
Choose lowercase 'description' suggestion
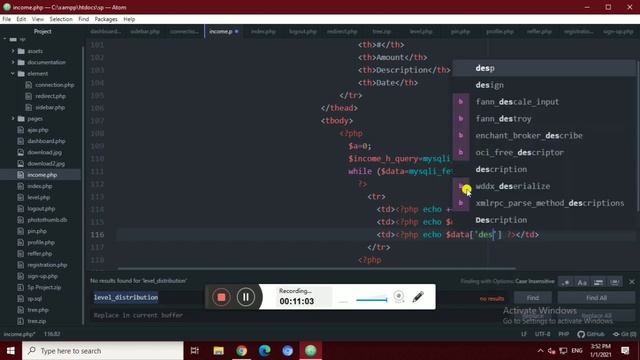(544, 169)
